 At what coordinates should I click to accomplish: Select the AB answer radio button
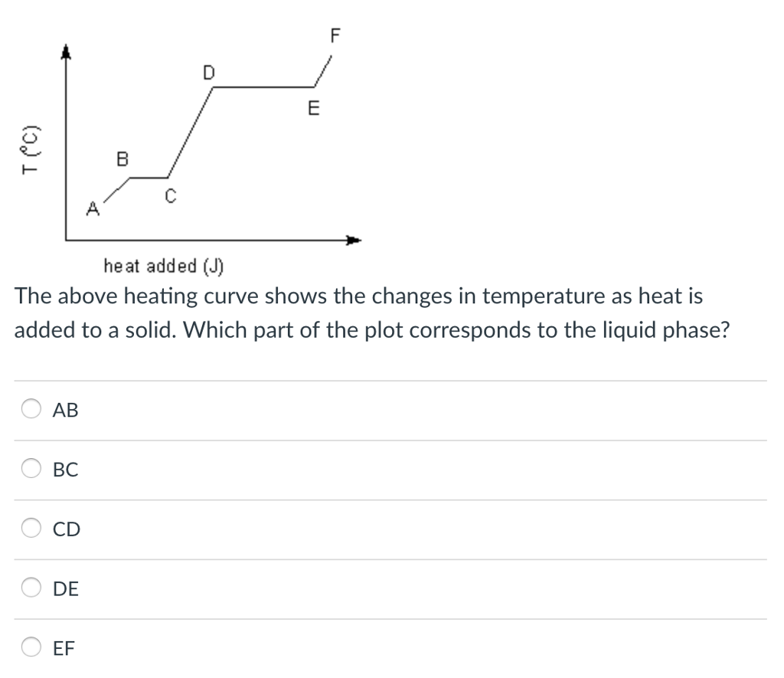(x=31, y=408)
